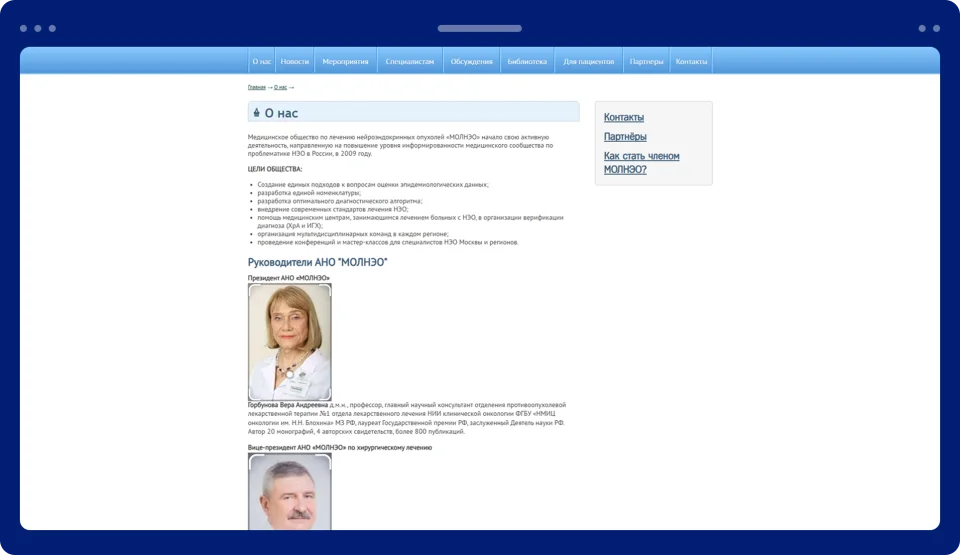Click the bullet Создание единых подходов
This screenshot has width=960, height=555.
[373, 184]
